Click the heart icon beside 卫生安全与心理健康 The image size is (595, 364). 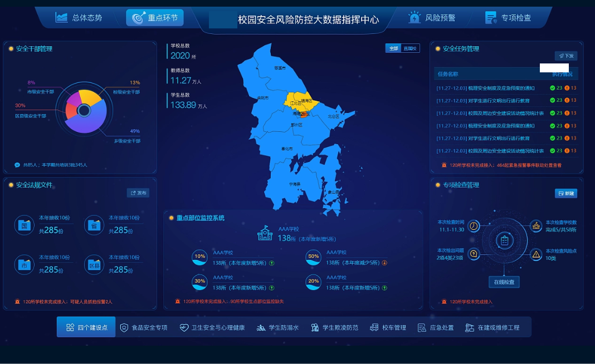coord(184,328)
